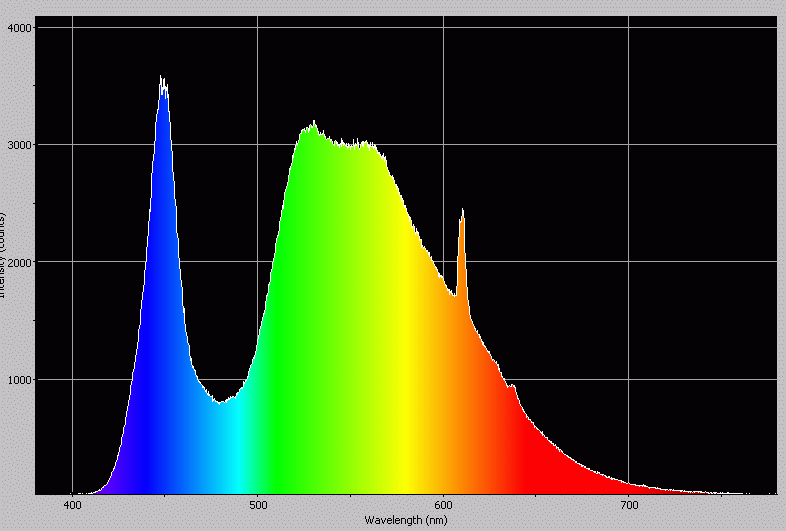Click the 700 wavelength axis label
Screen dimensions: 786x531
tap(629, 505)
